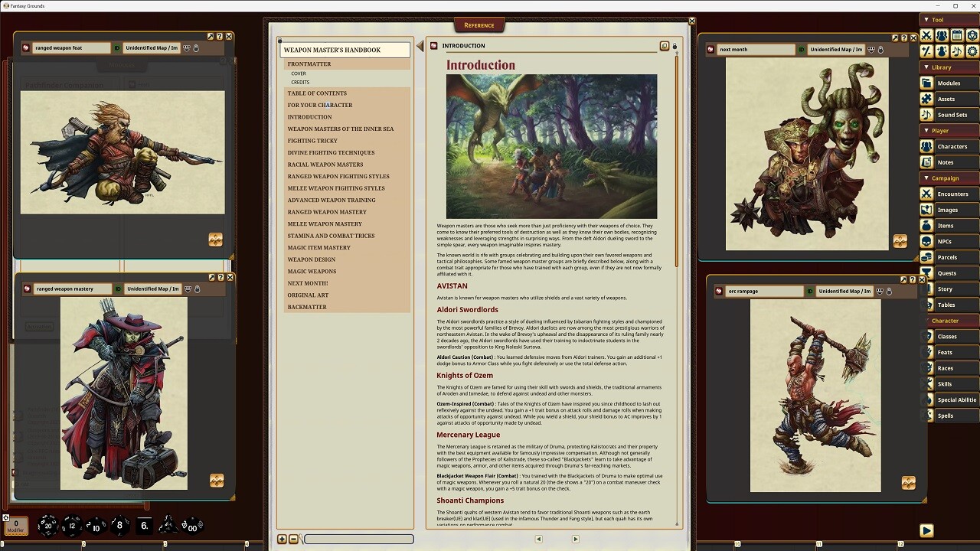
Task: Open Ranged Weapon Fighting Styles chapter
Action: pos(338,176)
